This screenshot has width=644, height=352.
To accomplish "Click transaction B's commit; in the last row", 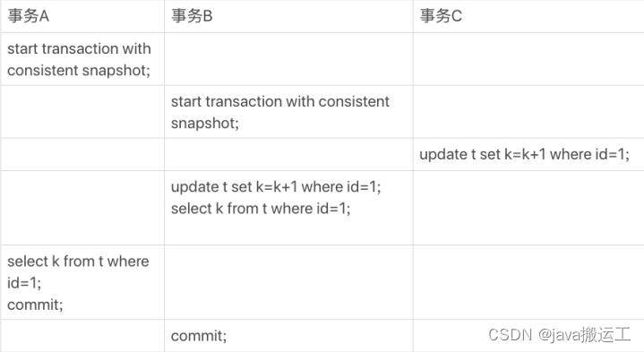I will click(199, 336).
